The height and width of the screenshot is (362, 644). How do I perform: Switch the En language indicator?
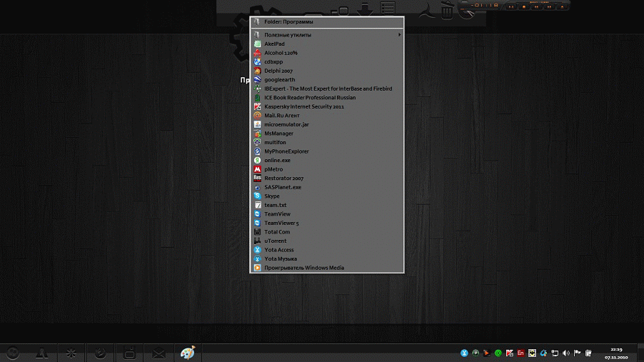[x=520, y=353]
